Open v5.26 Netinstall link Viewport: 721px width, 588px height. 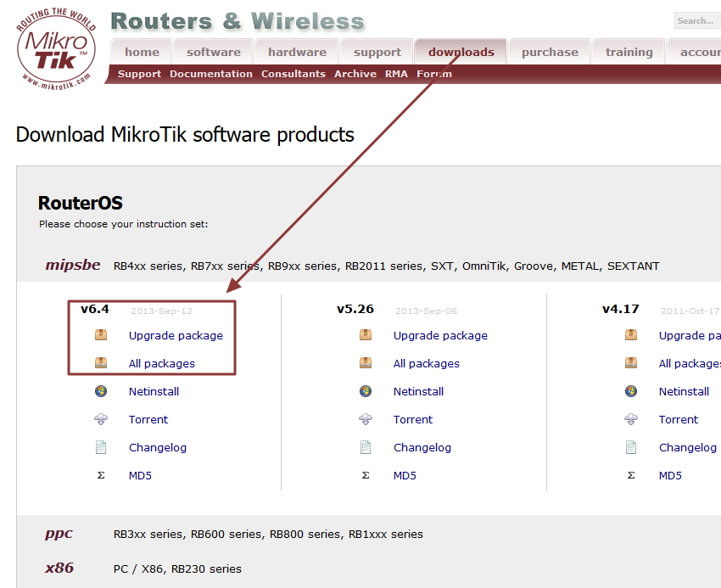click(418, 391)
